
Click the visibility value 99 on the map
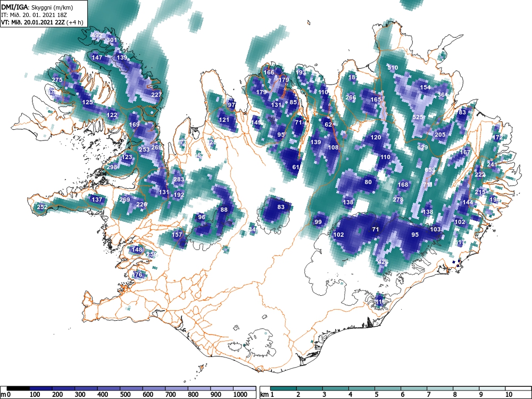(318, 222)
